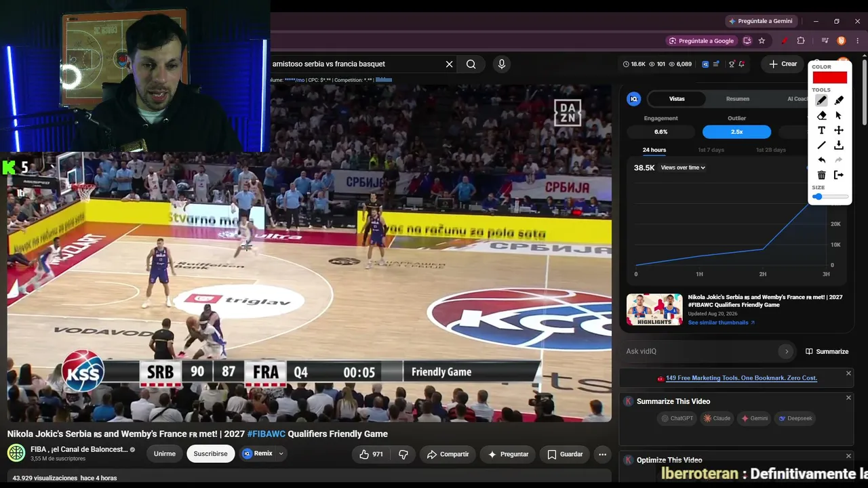Select the move tool
The image size is (868, 488).
tap(839, 130)
